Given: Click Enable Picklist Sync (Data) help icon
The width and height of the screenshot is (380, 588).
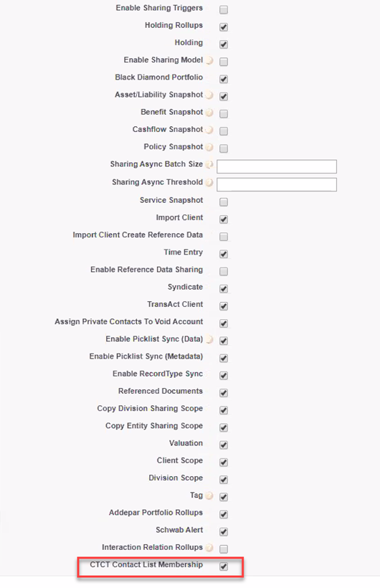Looking at the screenshot, I should [209, 339].
